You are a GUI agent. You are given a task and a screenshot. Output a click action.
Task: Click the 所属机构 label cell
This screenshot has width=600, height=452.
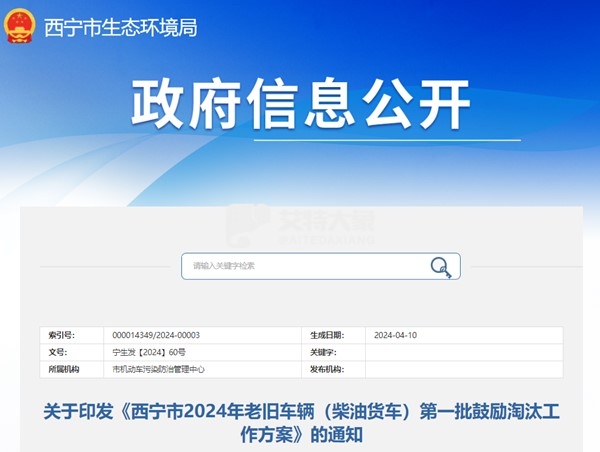tap(62, 369)
